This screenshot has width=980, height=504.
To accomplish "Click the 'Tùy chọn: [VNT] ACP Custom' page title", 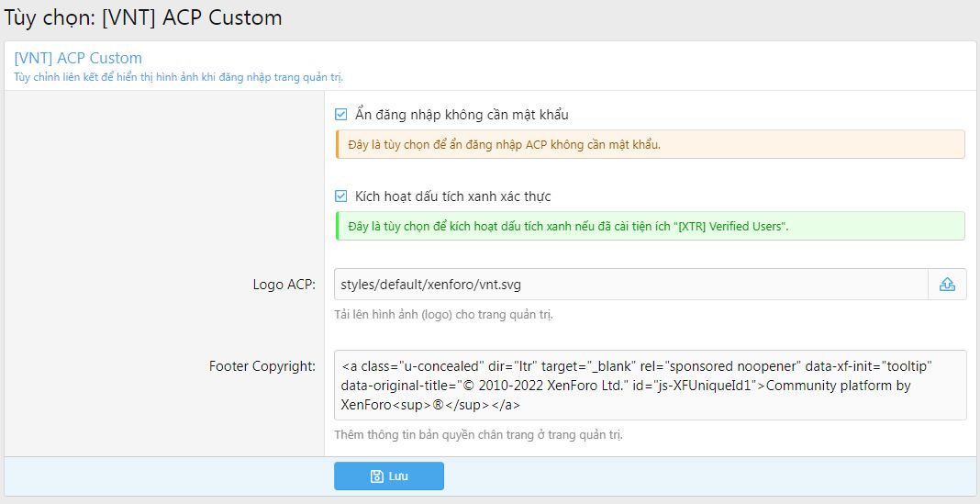I will click(x=144, y=17).
